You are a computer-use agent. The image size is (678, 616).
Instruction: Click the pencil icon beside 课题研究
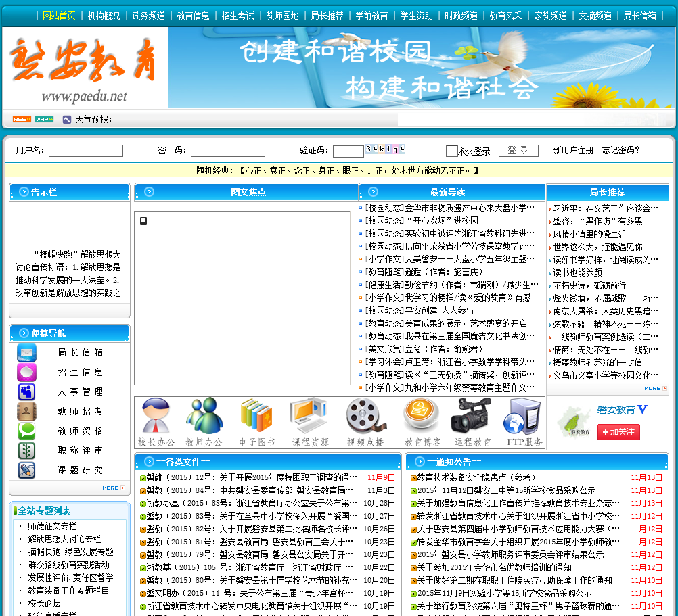click(x=26, y=471)
